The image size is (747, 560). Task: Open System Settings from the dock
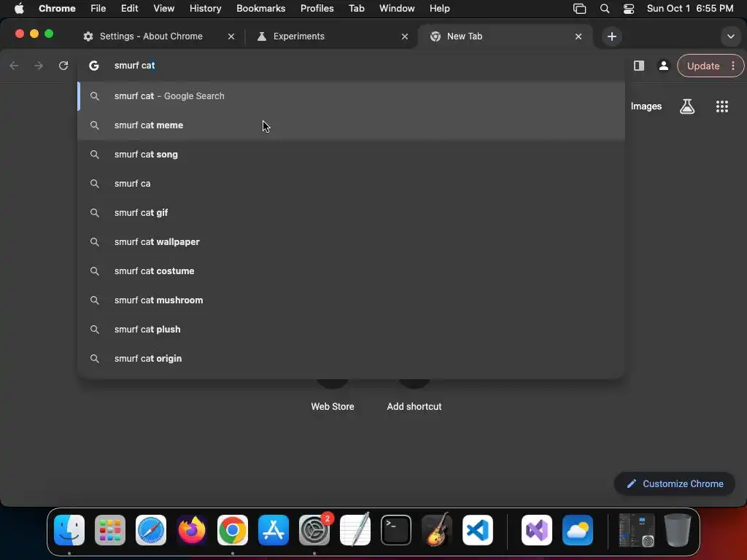[314, 530]
